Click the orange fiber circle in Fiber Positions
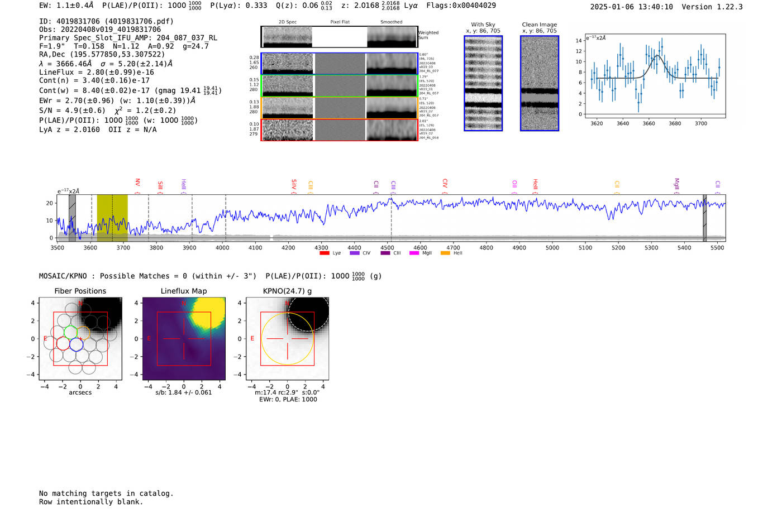Viewport: 782px width, 532px height. tap(83, 333)
